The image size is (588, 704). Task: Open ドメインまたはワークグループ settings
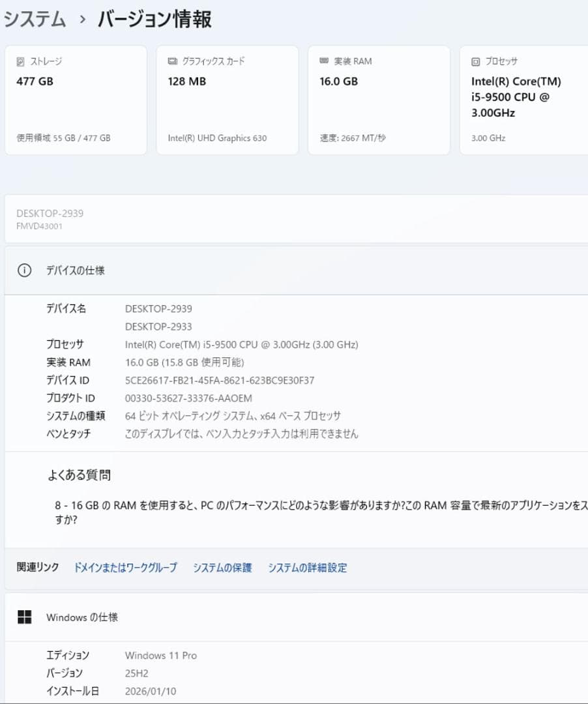[x=125, y=567]
